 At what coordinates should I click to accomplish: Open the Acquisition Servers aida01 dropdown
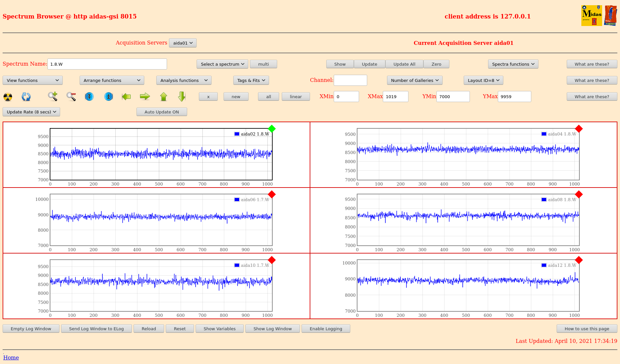click(183, 43)
